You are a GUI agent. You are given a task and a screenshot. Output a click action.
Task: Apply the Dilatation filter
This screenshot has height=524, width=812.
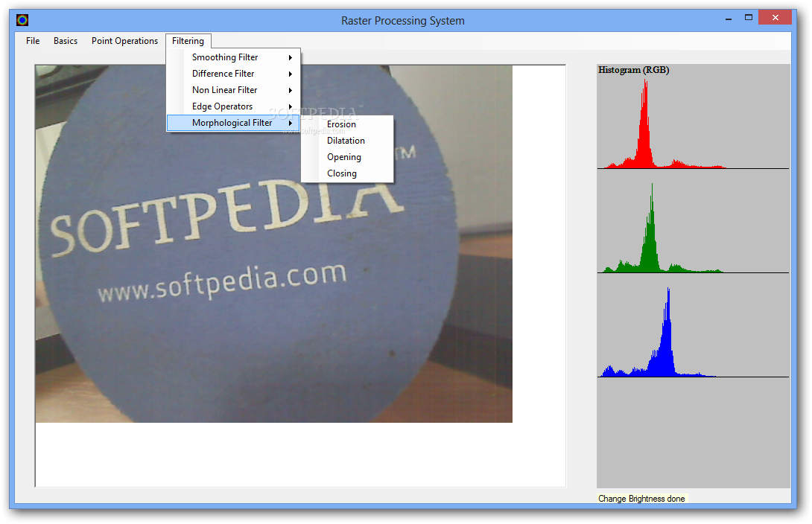[x=347, y=141]
